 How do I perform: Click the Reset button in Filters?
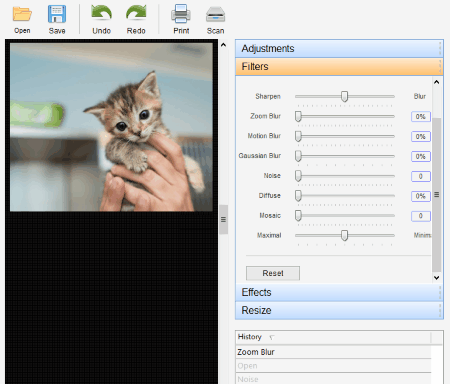point(273,273)
